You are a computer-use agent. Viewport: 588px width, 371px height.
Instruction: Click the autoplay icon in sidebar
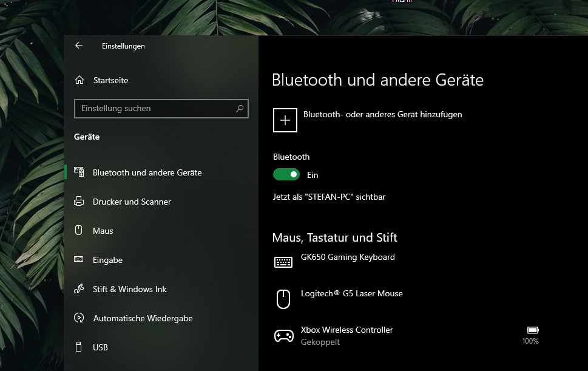(x=79, y=318)
